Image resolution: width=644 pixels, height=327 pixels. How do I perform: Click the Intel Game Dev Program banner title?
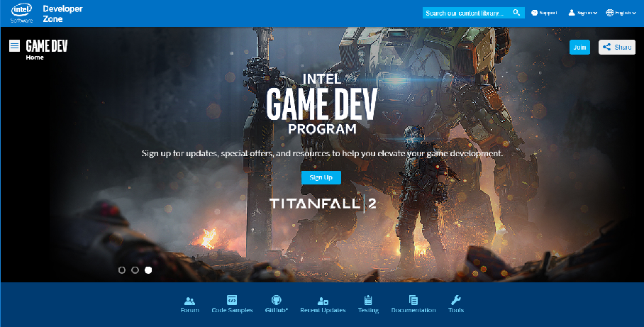[321, 104]
